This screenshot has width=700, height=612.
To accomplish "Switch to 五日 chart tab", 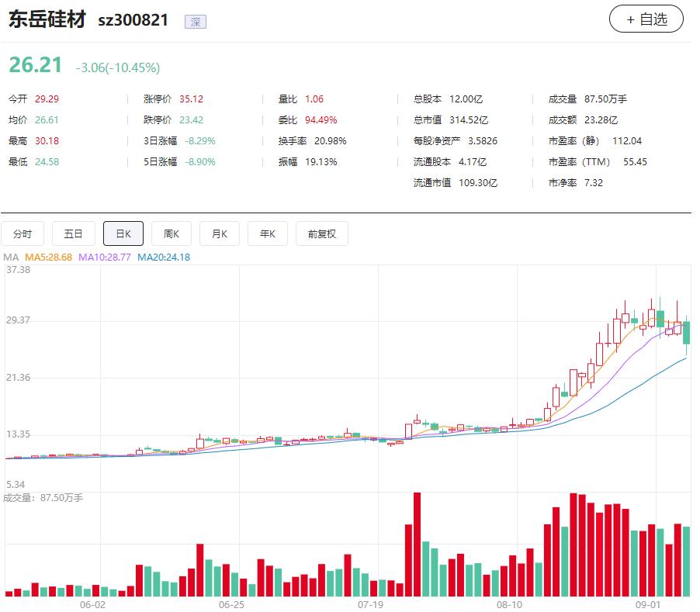I will click(x=73, y=233).
